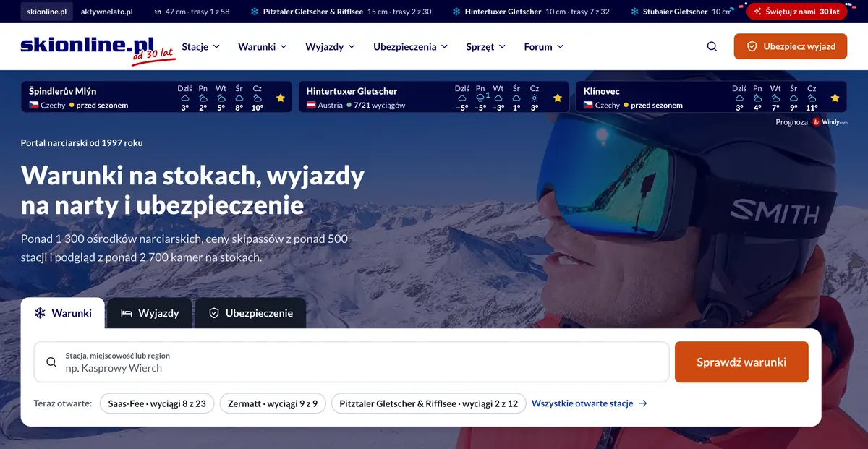Open Pitztaler Gletscher & Rifflsee open-station chip
Viewport: 868px width, 449px height.
429,403
